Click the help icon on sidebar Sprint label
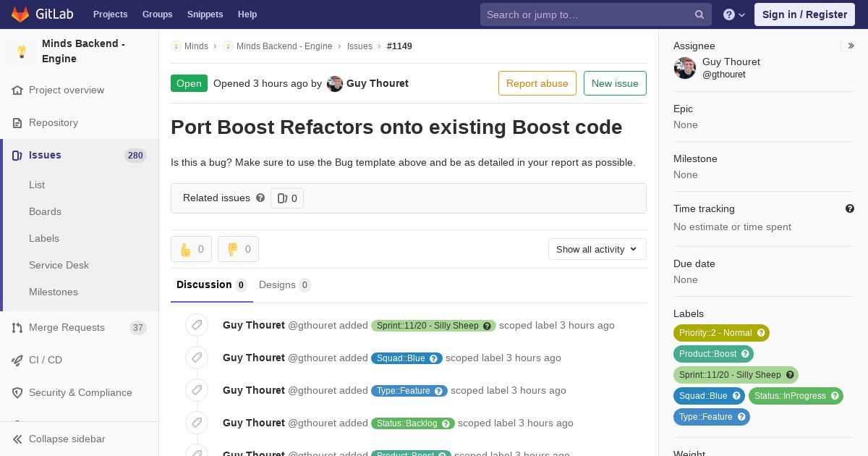Viewport: 868px width, 456px height. 790,375
